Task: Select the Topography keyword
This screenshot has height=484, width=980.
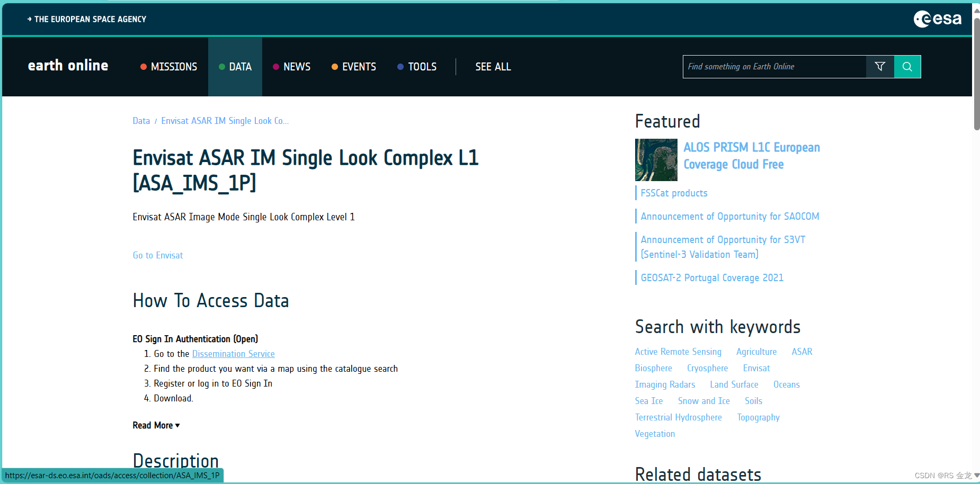Action: tap(759, 417)
